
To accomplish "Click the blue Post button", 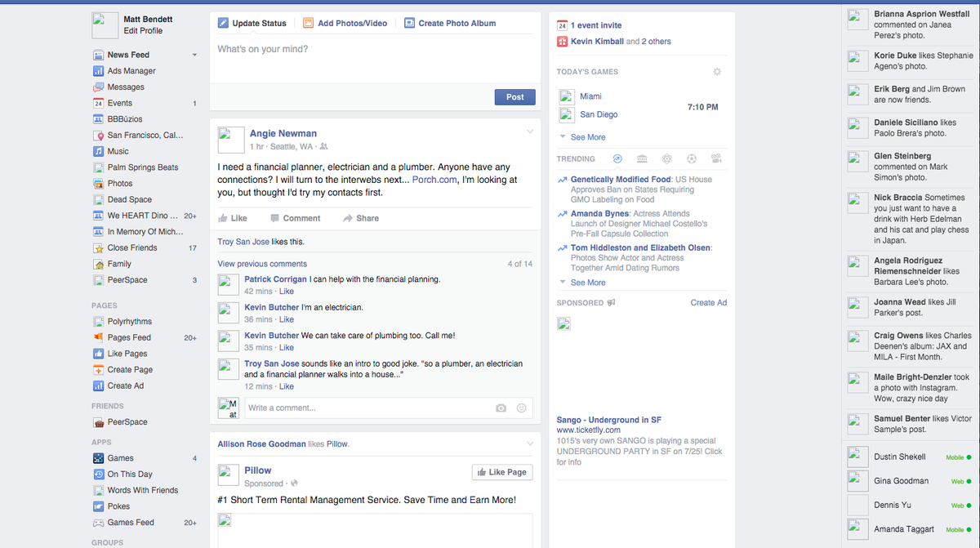I will pyautogui.click(x=515, y=97).
